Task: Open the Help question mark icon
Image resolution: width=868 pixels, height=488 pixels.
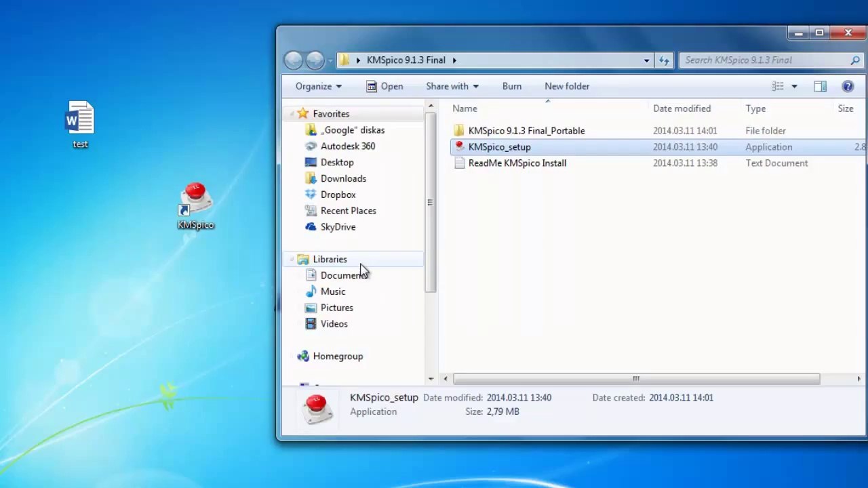Action: [x=848, y=86]
